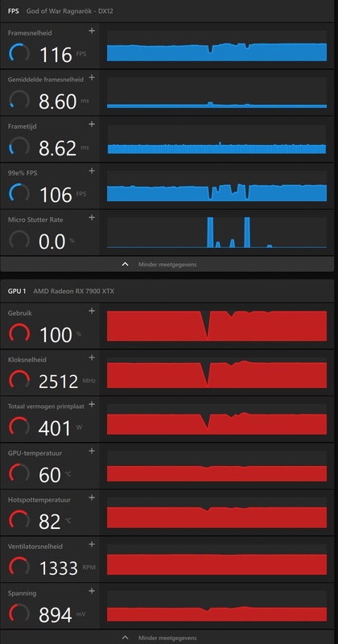
Task: Click the God of War Ragnarök - DX12 title
Action: tap(69, 11)
